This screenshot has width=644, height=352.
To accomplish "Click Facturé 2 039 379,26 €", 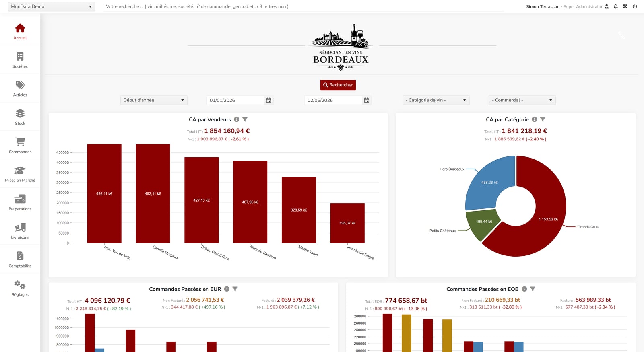I will (x=296, y=300).
